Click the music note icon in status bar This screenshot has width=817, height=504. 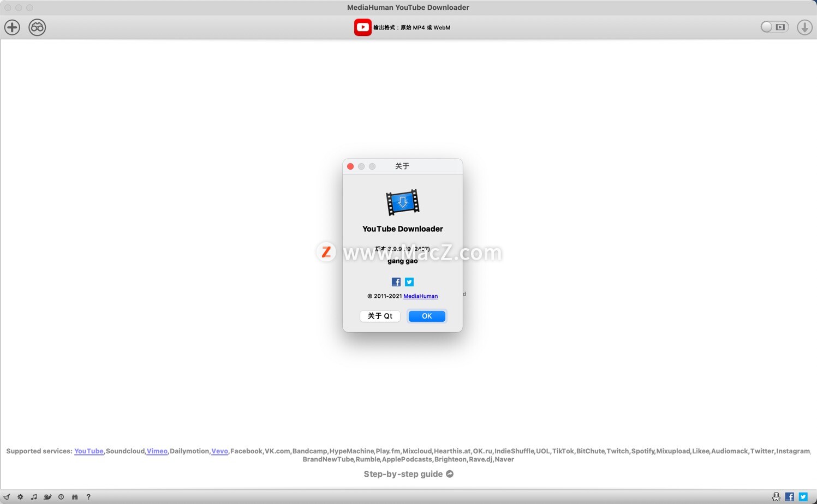point(34,497)
